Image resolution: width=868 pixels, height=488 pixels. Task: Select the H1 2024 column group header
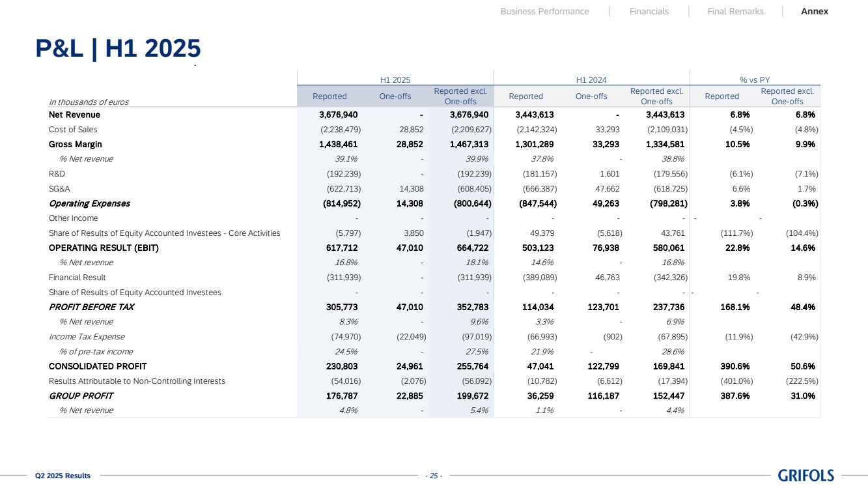[x=591, y=79]
